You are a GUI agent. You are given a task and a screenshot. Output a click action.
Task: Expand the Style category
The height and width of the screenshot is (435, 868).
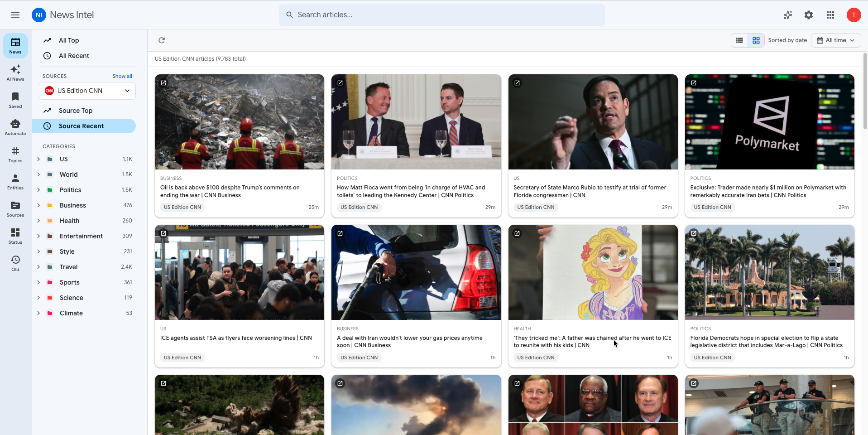coord(38,251)
